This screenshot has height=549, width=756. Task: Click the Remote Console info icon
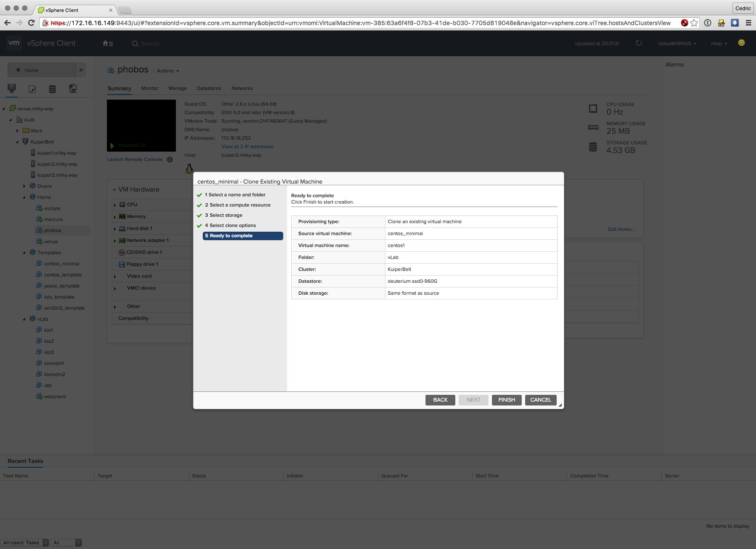170,159
